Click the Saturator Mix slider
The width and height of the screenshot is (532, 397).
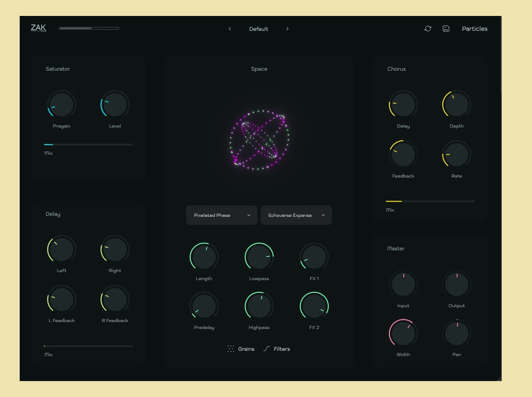tap(88, 144)
